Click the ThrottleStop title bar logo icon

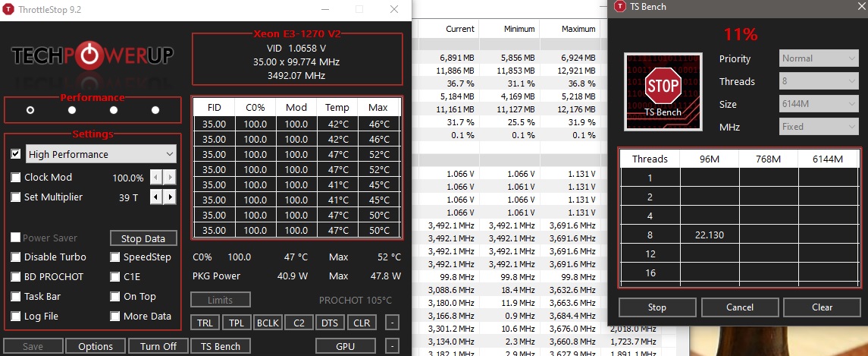coord(9,9)
